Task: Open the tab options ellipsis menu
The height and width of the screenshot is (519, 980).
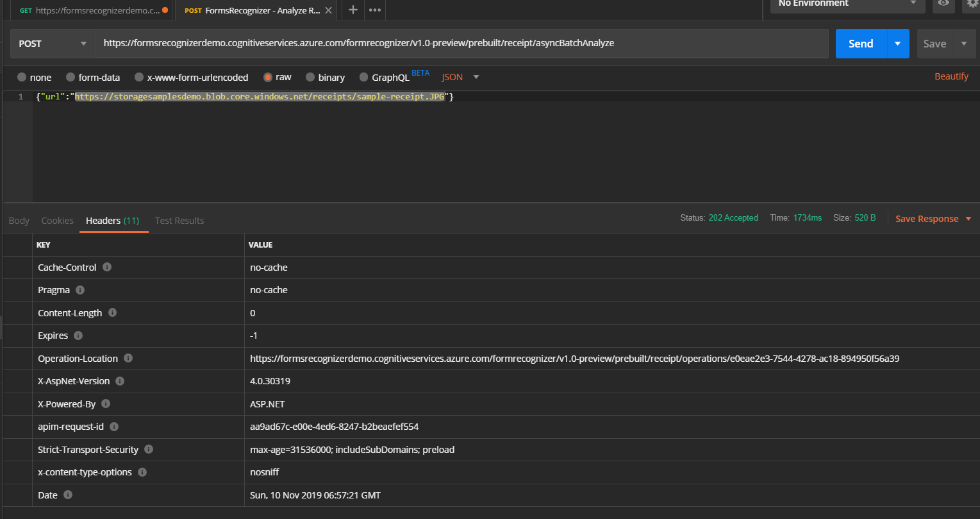Action: pyautogui.click(x=375, y=10)
